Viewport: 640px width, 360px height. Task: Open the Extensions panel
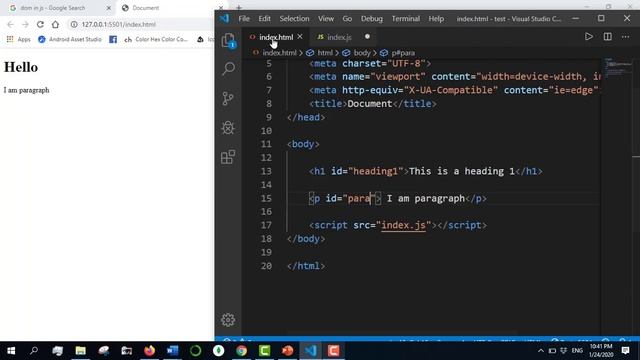(x=228, y=157)
